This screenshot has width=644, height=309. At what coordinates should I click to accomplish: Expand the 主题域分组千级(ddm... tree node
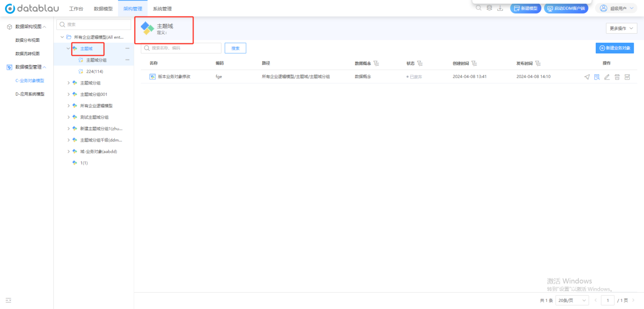(68, 140)
